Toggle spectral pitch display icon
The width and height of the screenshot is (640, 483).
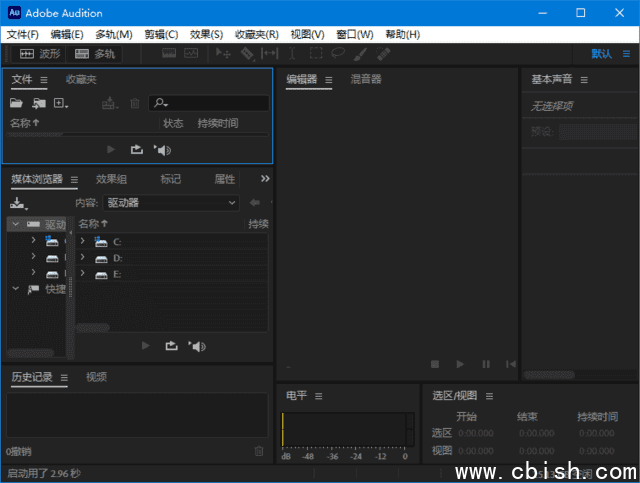coord(191,53)
